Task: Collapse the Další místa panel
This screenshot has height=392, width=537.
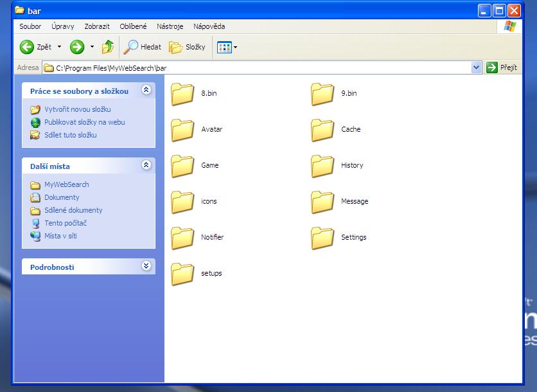Action: pyautogui.click(x=146, y=166)
